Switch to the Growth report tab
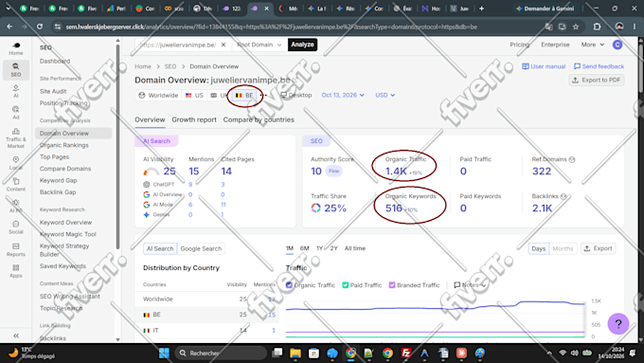644x363 pixels. [x=194, y=119]
